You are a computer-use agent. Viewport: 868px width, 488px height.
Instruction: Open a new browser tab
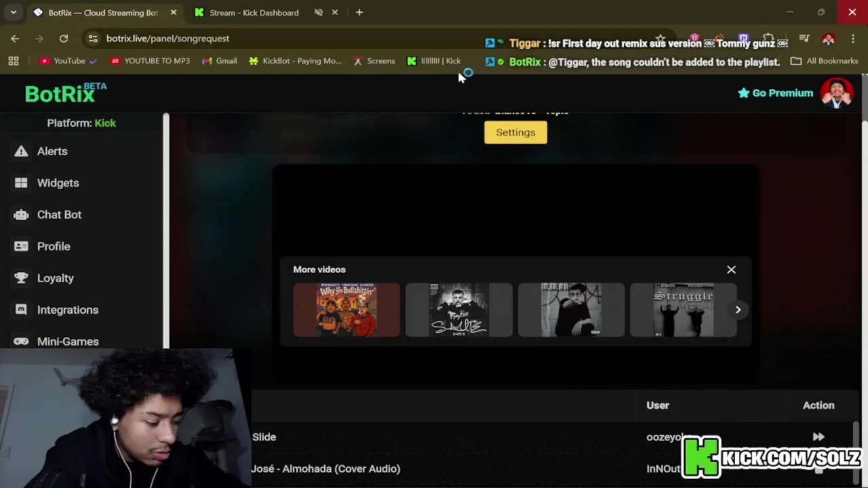[x=359, y=12]
